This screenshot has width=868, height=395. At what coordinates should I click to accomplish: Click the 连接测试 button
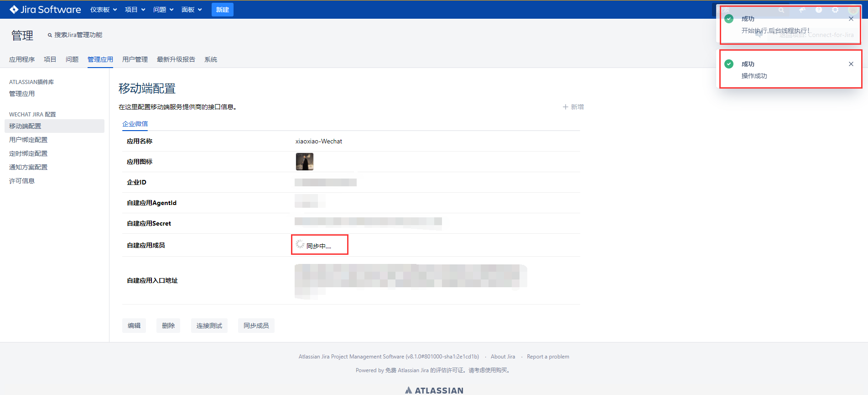click(209, 326)
